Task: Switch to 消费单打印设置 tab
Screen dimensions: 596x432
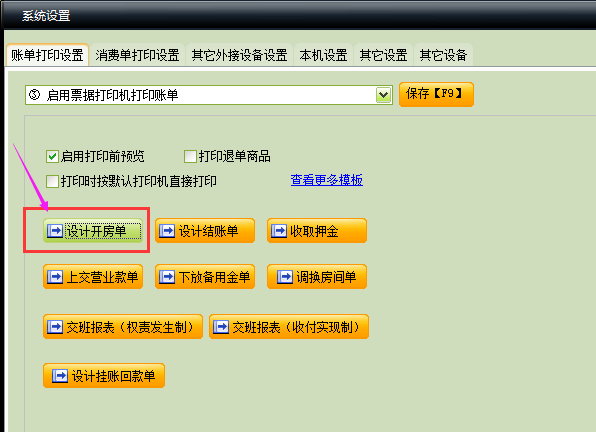Action: (137, 55)
